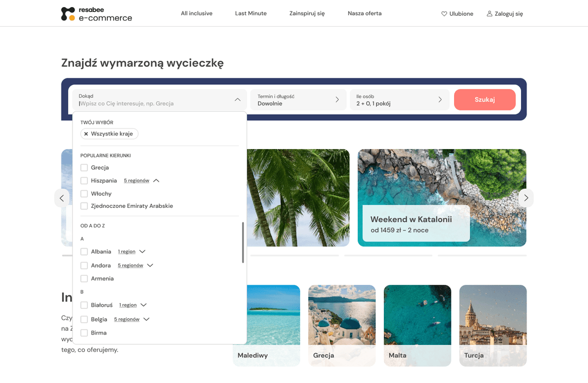Enable the Belgia checkbox

84,319
